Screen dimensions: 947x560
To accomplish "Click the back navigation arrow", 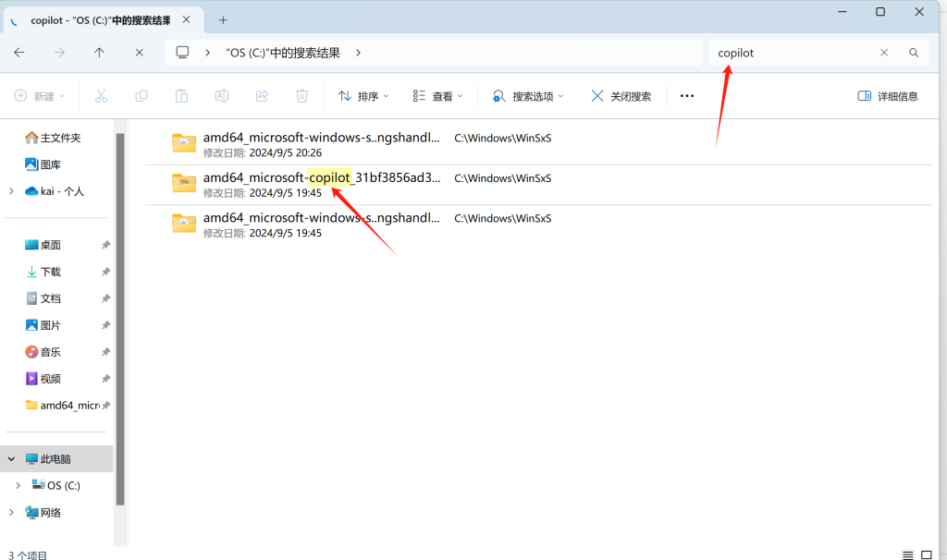I will pyautogui.click(x=18, y=53).
